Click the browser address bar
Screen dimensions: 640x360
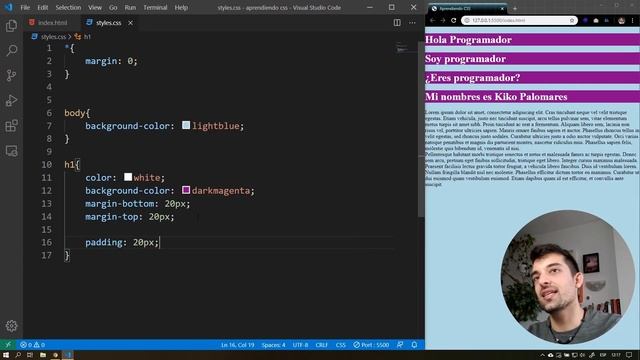[518, 20]
